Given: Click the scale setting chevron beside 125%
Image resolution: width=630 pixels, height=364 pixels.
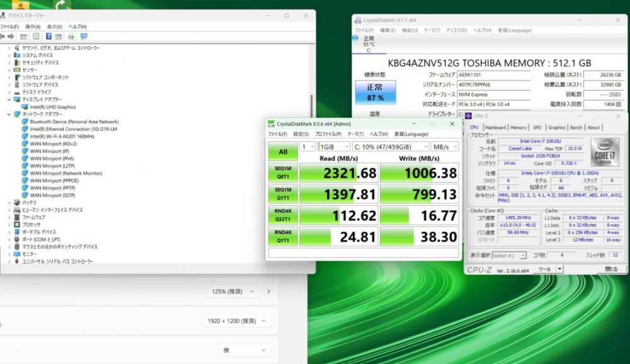Looking at the screenshot, I should click(268, 292).
